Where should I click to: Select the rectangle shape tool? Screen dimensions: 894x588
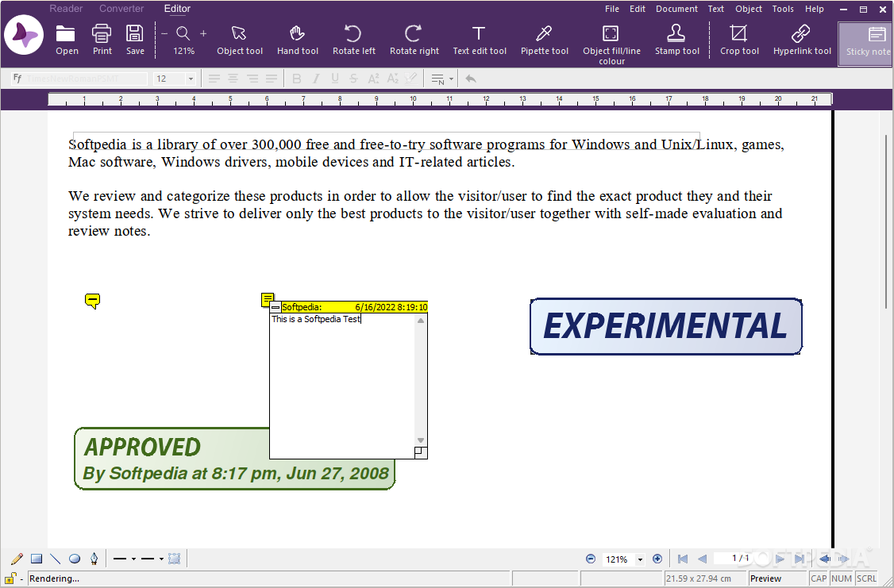coord(37,559)
